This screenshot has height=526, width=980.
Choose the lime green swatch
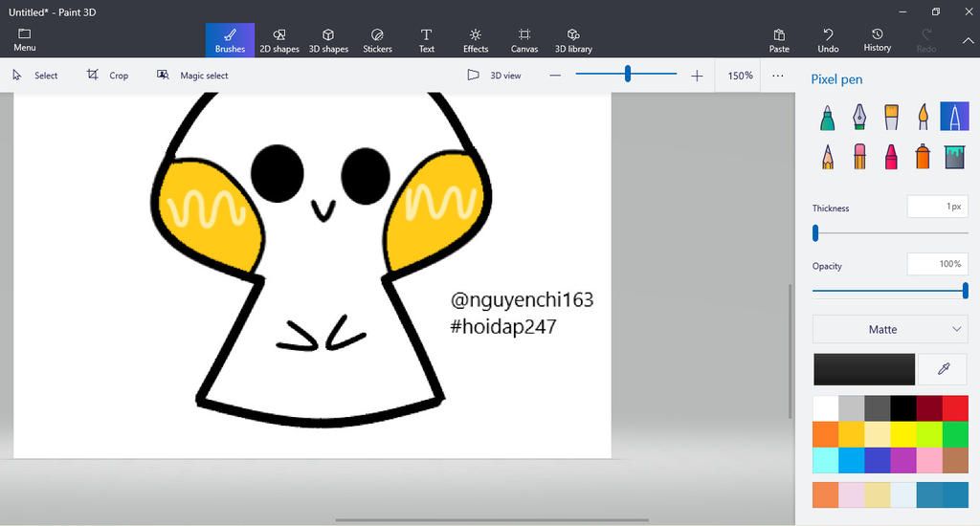point(929,435)
